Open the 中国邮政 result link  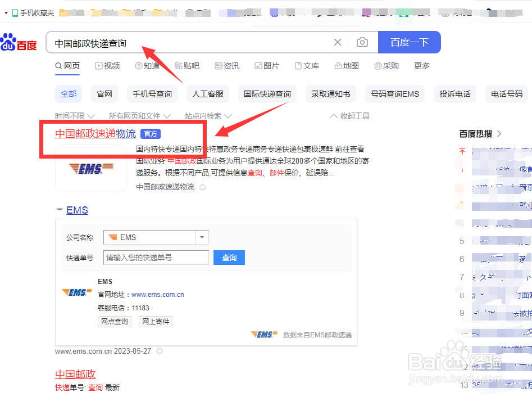coord(75,375)
